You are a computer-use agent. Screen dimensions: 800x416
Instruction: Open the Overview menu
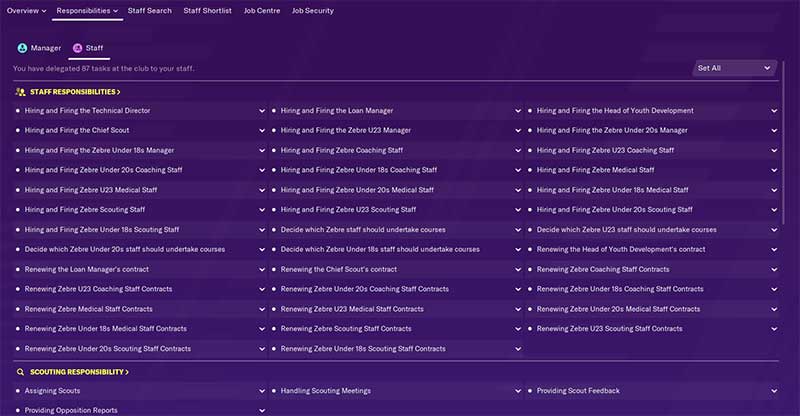tap(26, 11)
